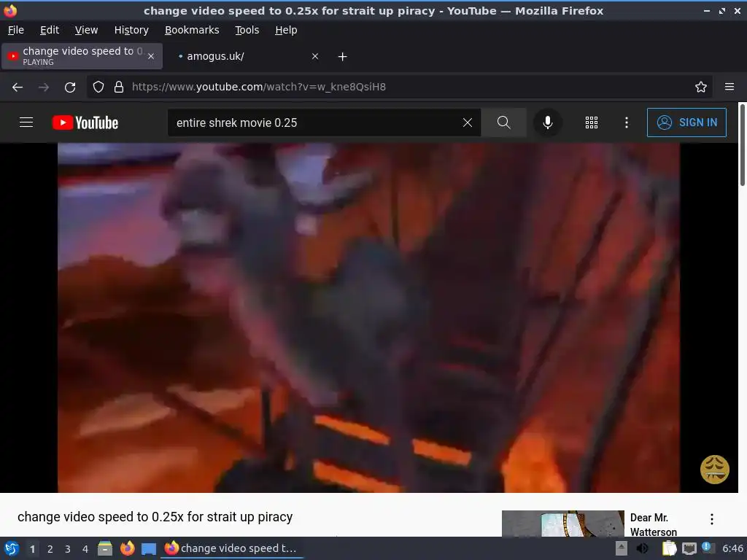Close the YouTube tab

pyautogui.click(x=151, y=56)
